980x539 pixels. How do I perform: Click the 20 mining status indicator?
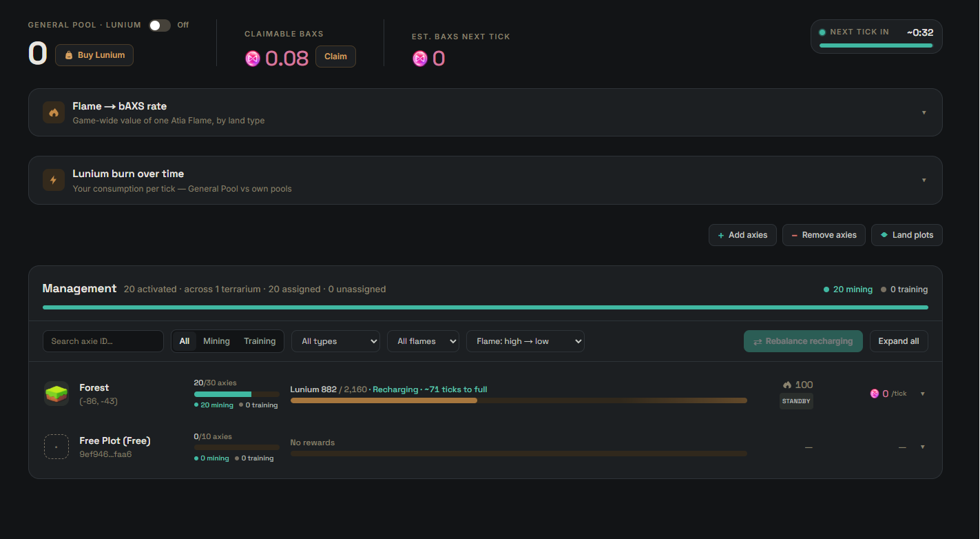[x=848, y=289]
